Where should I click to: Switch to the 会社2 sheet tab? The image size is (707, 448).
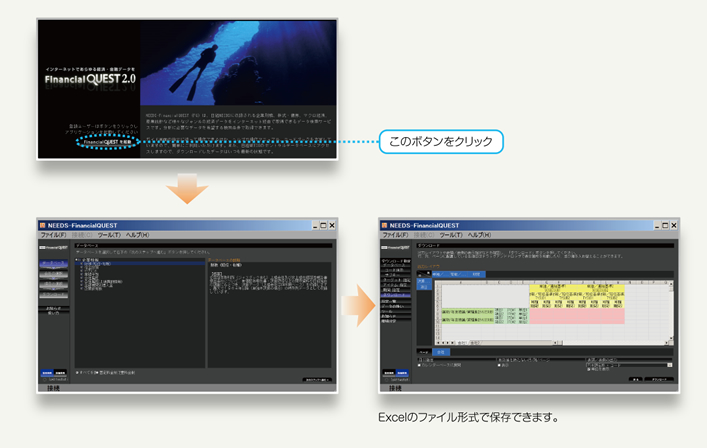tap(475, 343)
